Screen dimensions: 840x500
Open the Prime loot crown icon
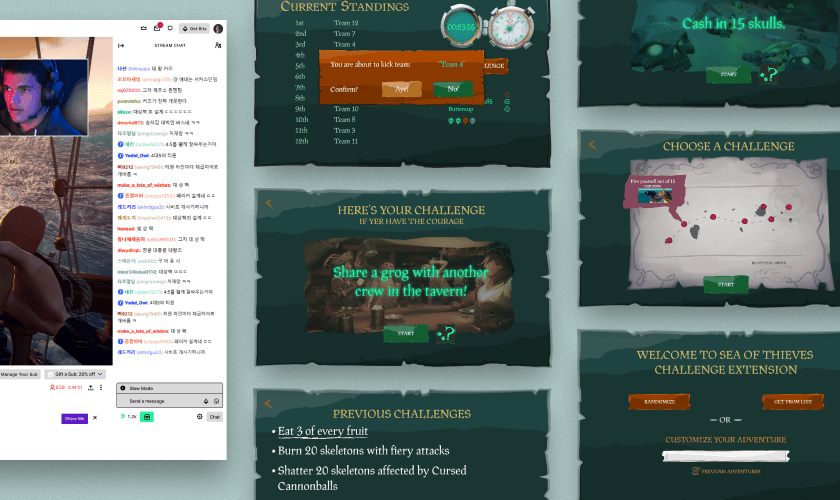coord(144,28)
